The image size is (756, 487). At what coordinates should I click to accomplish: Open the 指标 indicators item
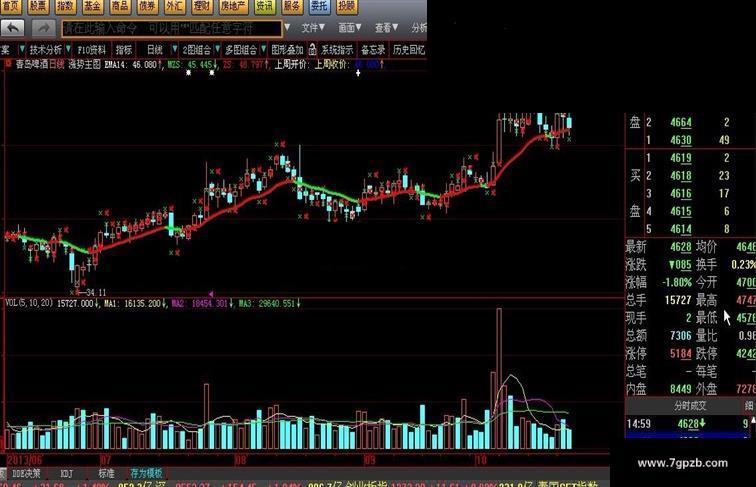point(124,50)
